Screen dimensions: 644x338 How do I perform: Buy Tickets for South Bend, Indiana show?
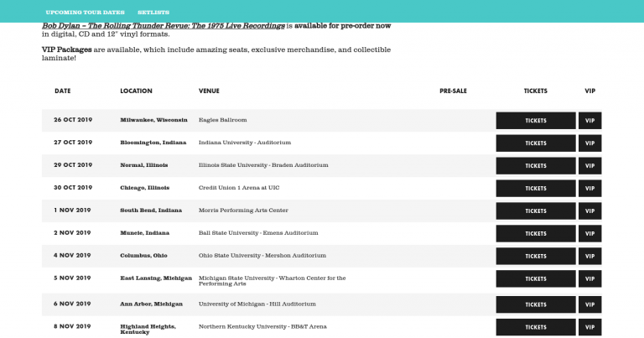[535, 211]
